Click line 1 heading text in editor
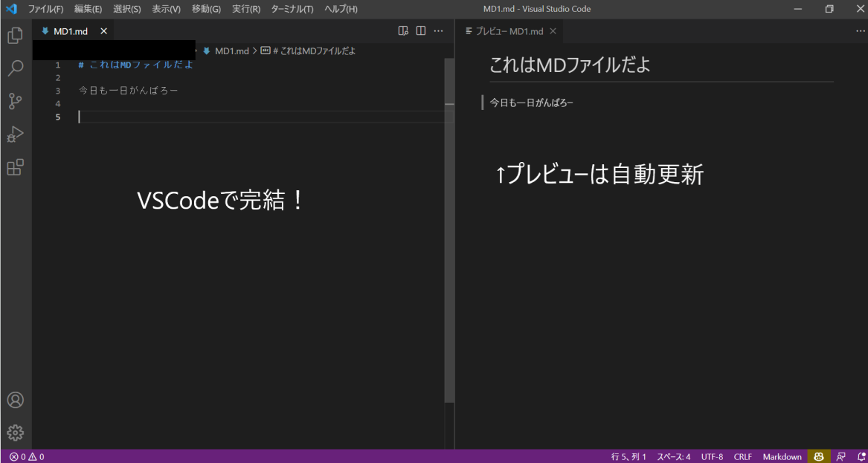 (x=136, y=65)
